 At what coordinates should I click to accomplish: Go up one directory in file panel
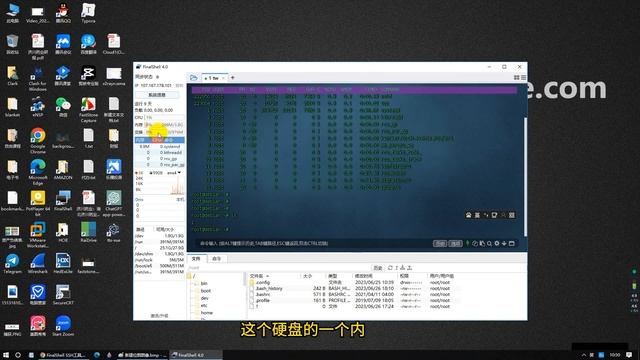point(396,268)
